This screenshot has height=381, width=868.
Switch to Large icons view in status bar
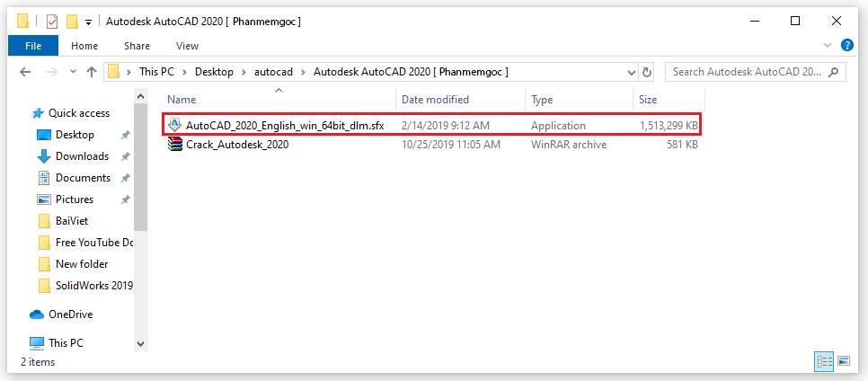point(843,361)
